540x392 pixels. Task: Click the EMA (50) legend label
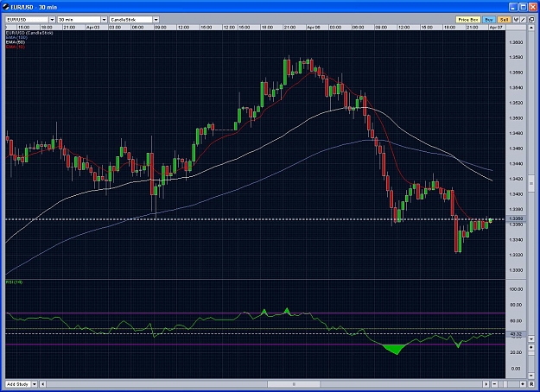click(x=16, y=42)
